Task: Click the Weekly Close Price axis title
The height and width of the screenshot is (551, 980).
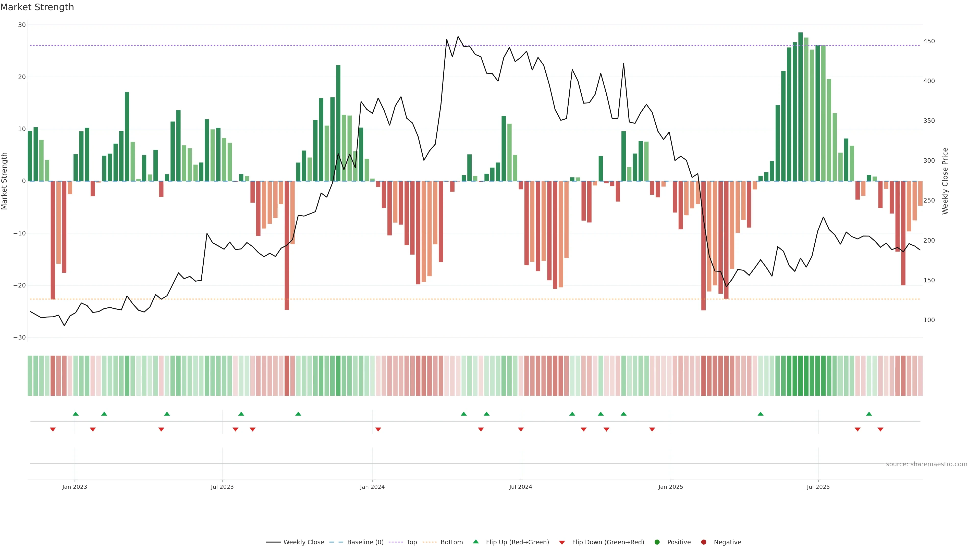Action: coord(945,181)
